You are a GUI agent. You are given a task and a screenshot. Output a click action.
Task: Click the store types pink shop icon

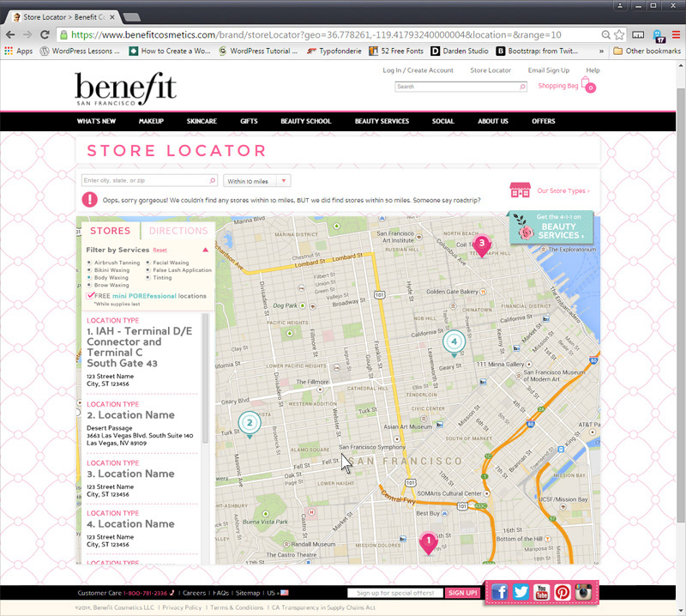coord(521,190)
